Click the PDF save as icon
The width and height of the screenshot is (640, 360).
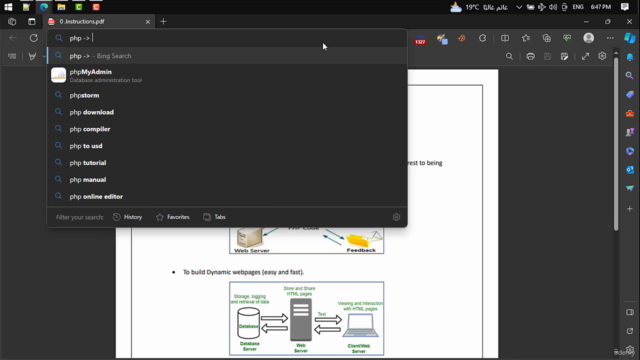tap(564, 56)
